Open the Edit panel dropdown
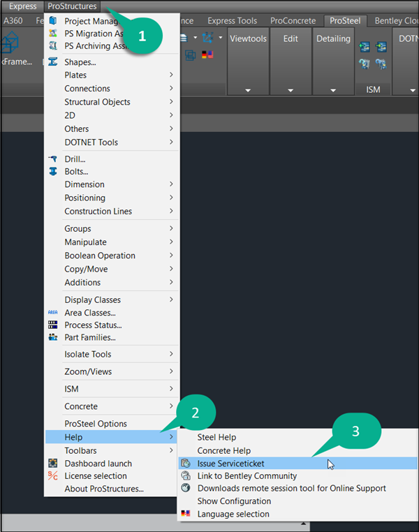This screenshot has height=532, width=419. 291,90
